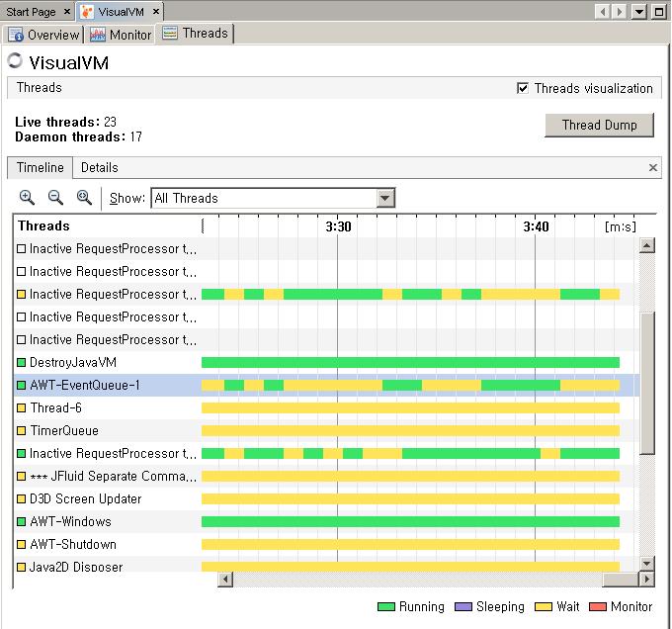Select the AWT-Windows thread row
Screen dimensions: 672x629
point(326,522)
